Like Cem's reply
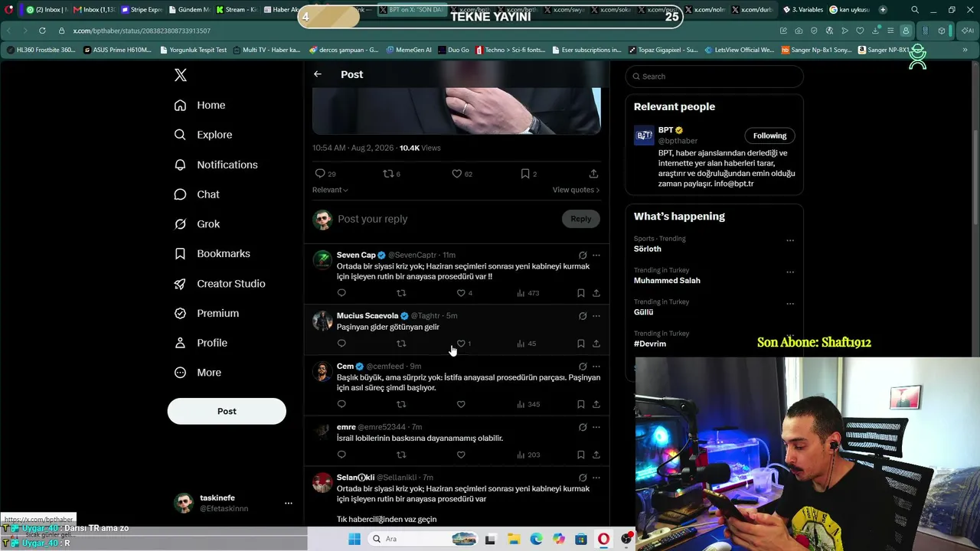Viewport: 980px width, 551px height. [461, 404]
